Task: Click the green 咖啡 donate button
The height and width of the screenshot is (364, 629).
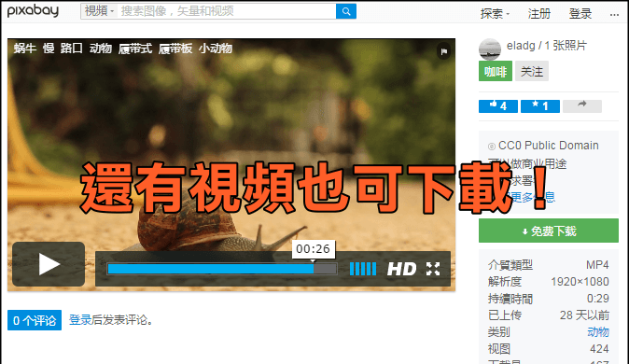Action: point(496,72)
